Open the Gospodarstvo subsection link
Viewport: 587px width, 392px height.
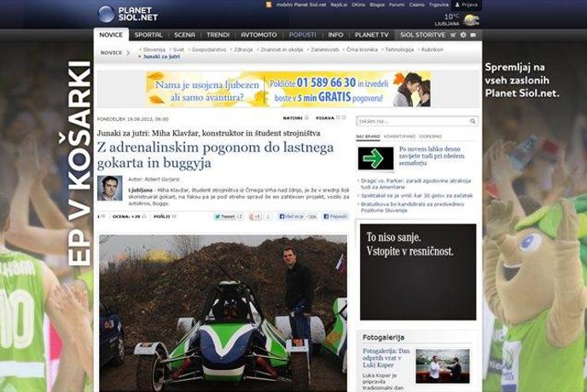pos(209,49)
